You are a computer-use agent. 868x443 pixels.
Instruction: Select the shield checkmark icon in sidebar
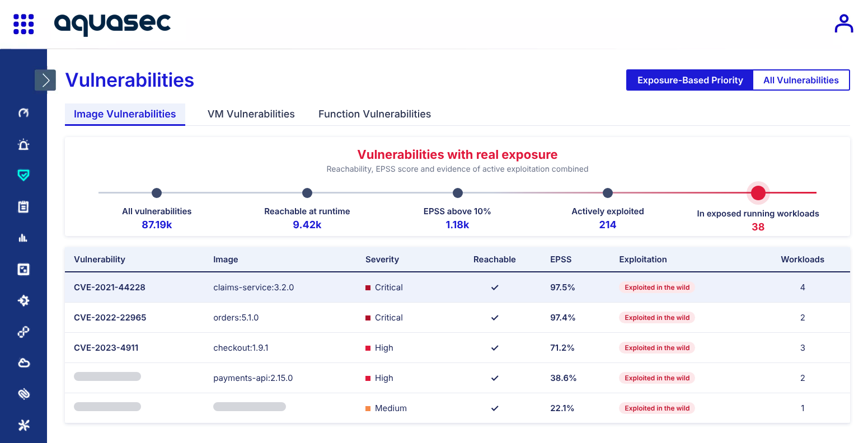[x=24, y=176]
